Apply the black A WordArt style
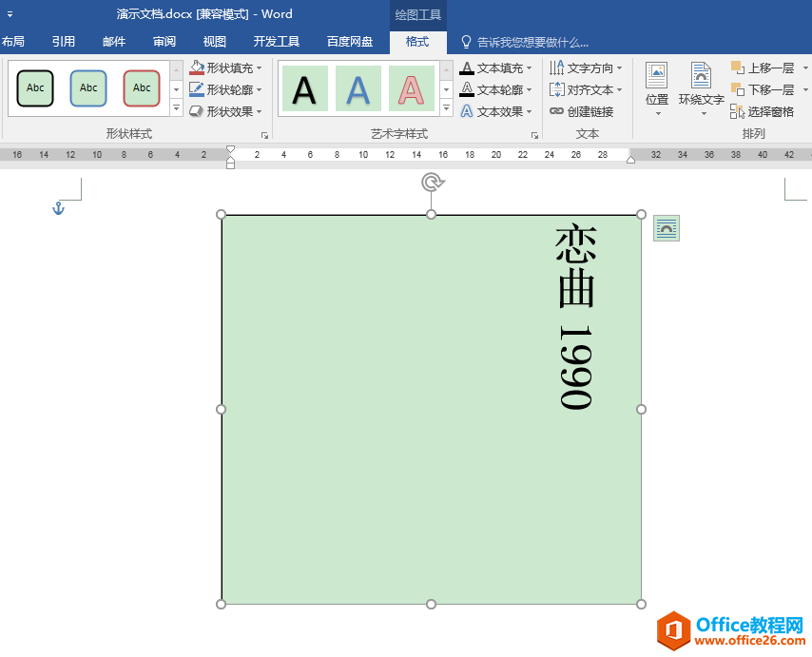Viewport: 812px width, 657px height. [x=305, y=88]
